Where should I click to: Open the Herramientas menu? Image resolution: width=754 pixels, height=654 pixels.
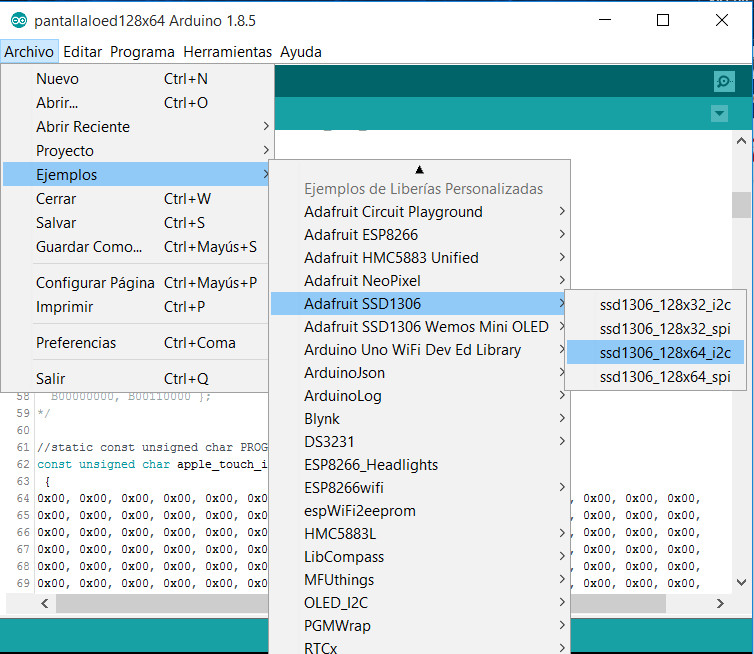227,52
